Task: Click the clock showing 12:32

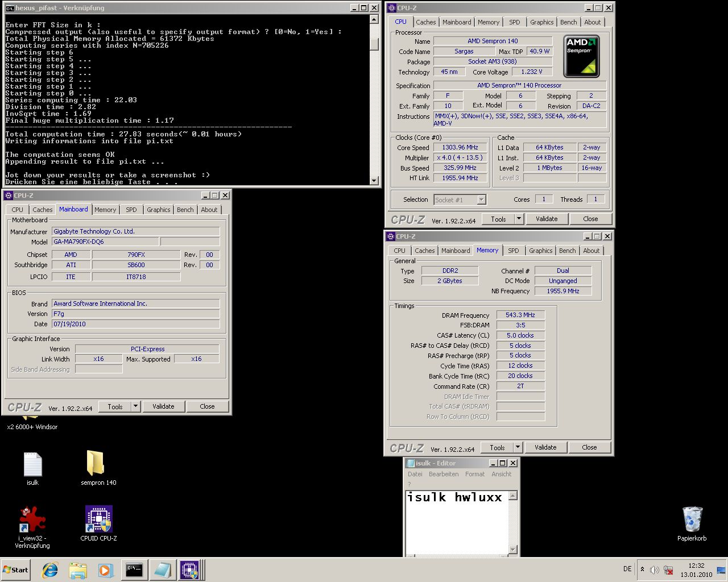Action: tap(696, 566)
